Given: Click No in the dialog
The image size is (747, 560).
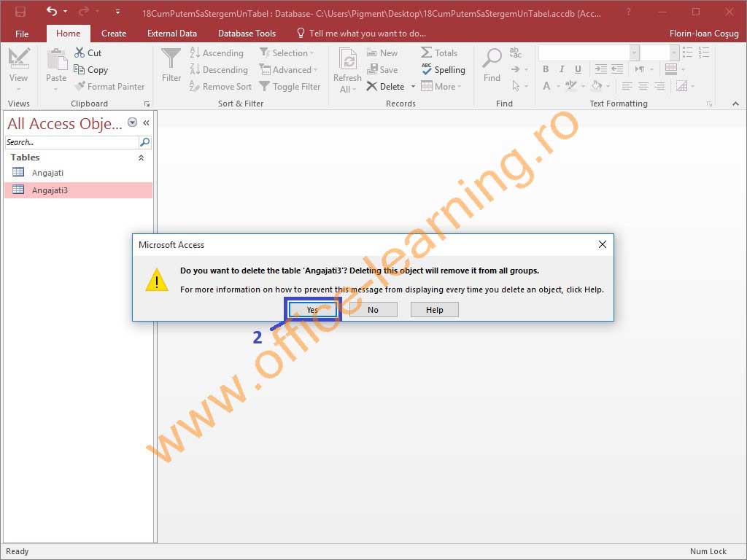Looking at the screenshot, I should (373, 309).
